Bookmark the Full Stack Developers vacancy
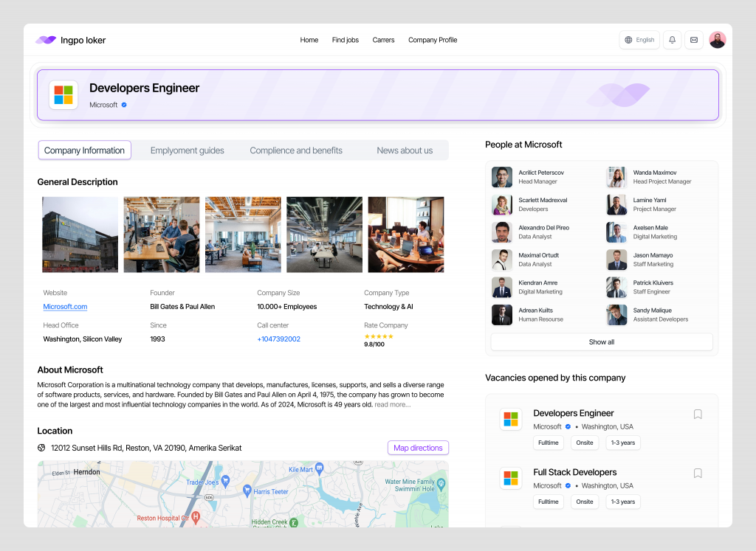 pos(698,474)
